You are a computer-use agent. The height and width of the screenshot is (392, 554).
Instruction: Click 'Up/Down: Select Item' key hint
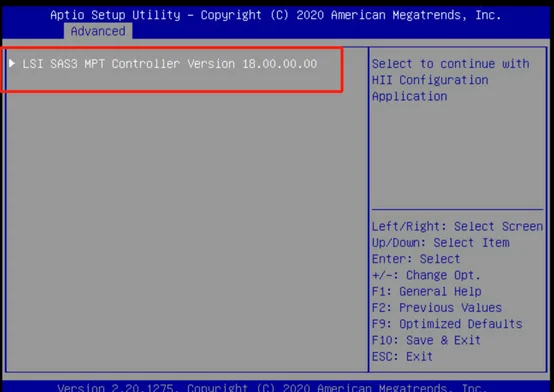[x=441, y=242]
